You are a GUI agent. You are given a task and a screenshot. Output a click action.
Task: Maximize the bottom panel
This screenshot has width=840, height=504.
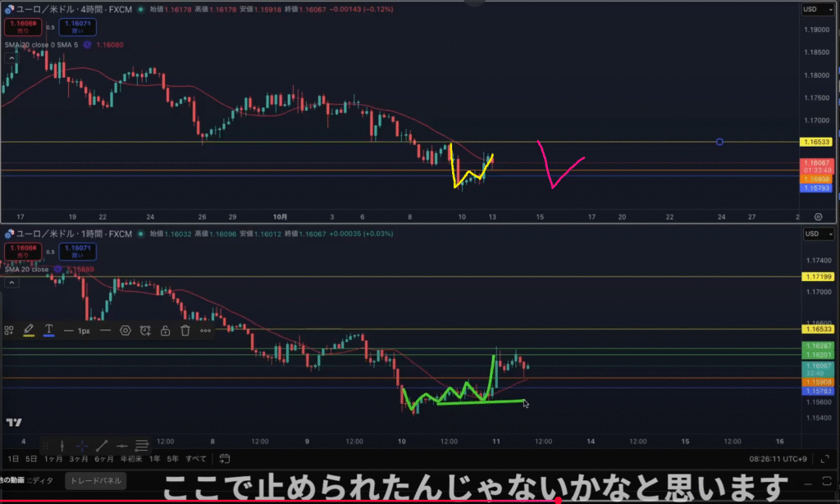[x=827, y=481]
